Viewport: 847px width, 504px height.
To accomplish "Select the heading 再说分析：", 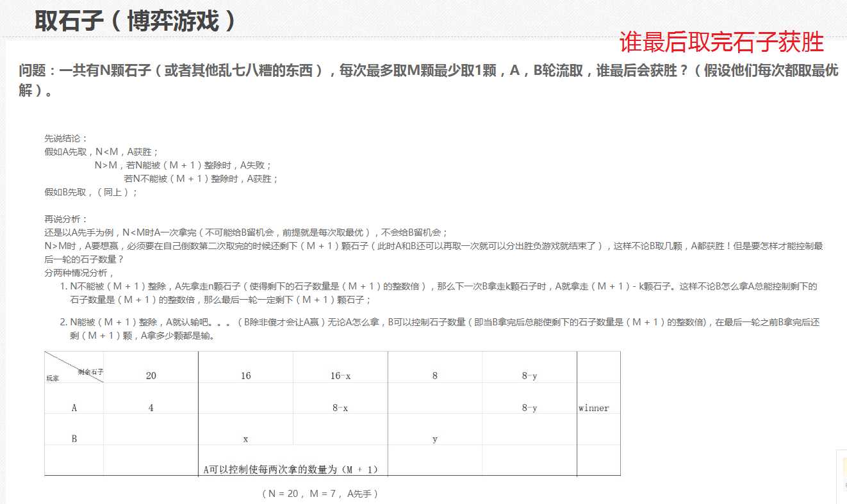I will (67, 219).
